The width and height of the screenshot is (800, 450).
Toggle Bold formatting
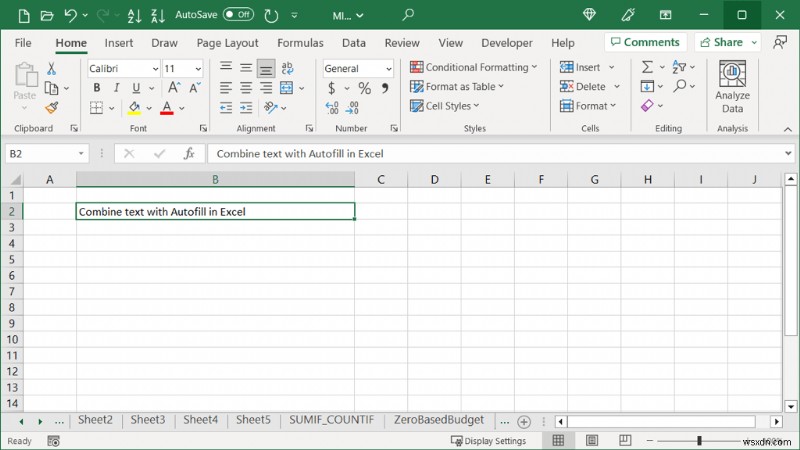point(96,88)
